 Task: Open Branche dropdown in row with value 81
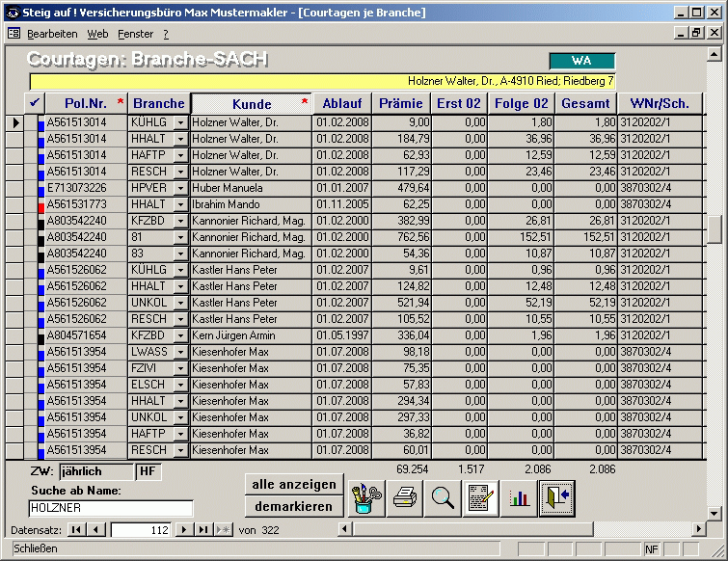pos(180,237)
